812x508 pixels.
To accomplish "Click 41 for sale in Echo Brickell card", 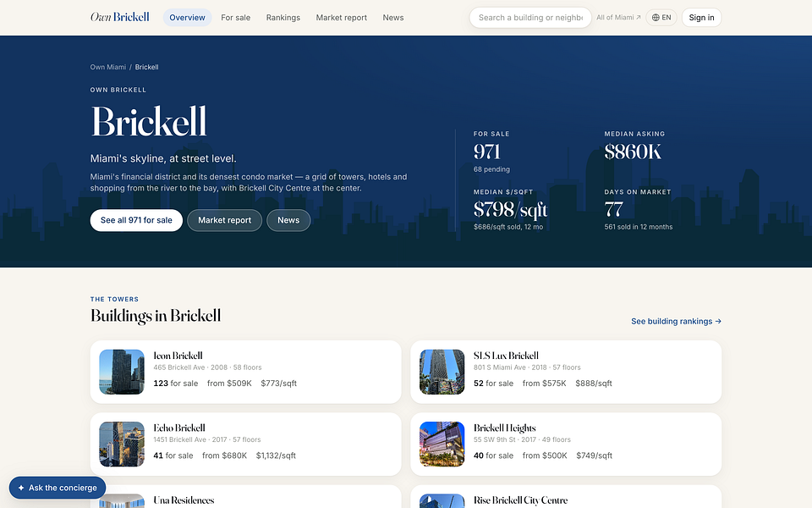I will point(173,456).
